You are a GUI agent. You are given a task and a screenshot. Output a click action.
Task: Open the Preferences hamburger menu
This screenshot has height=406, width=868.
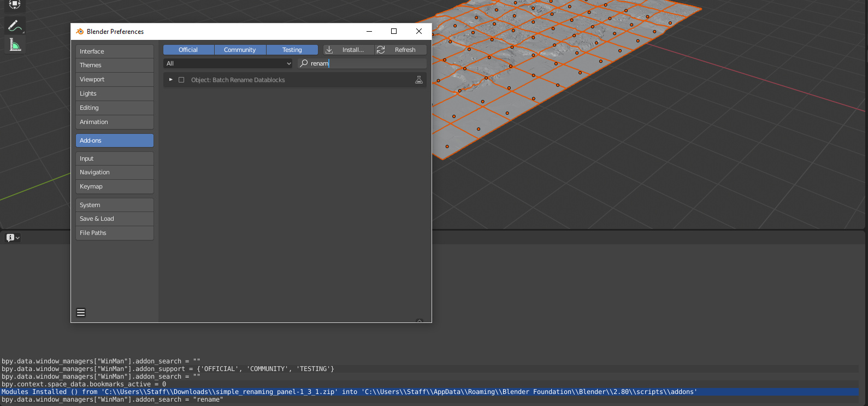[81, 313]
